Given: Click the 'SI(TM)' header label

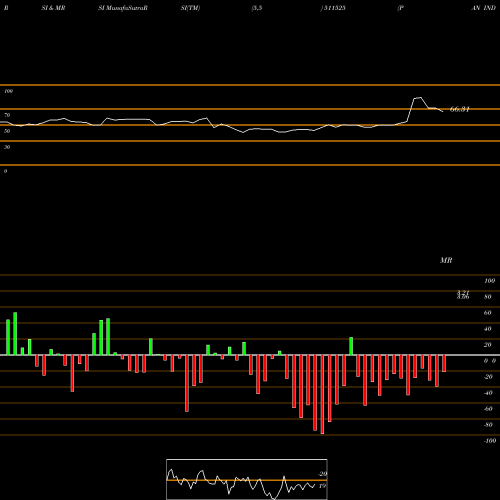Looking at the screenshot, I should [x=190, y=8].
